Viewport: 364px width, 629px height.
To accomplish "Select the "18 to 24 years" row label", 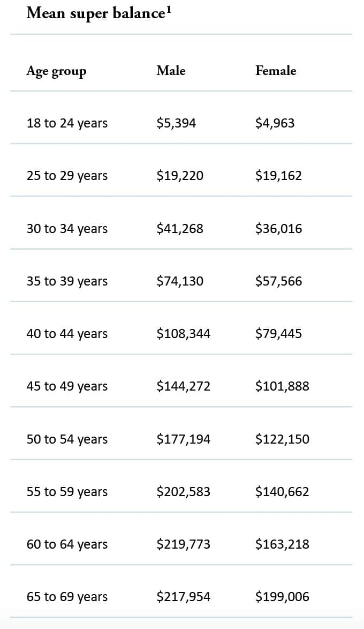I will tap(67, 123).
